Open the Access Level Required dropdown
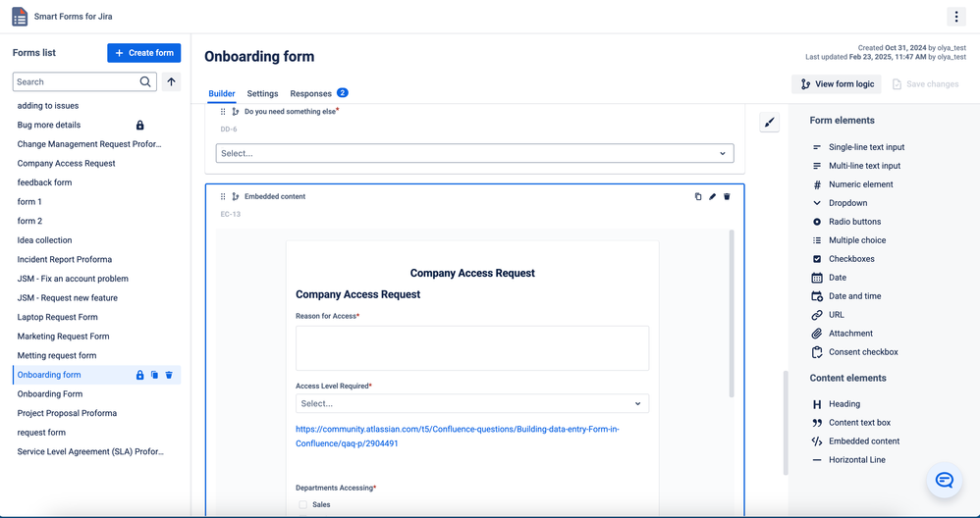The image size is (980, 518). 472,404
